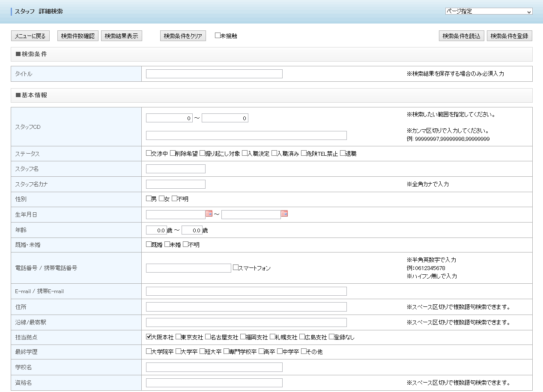The width and height of the screenshot is (543, 392).
Task: Check 男 in the 性別 row
Action: [x=149, y=199]
